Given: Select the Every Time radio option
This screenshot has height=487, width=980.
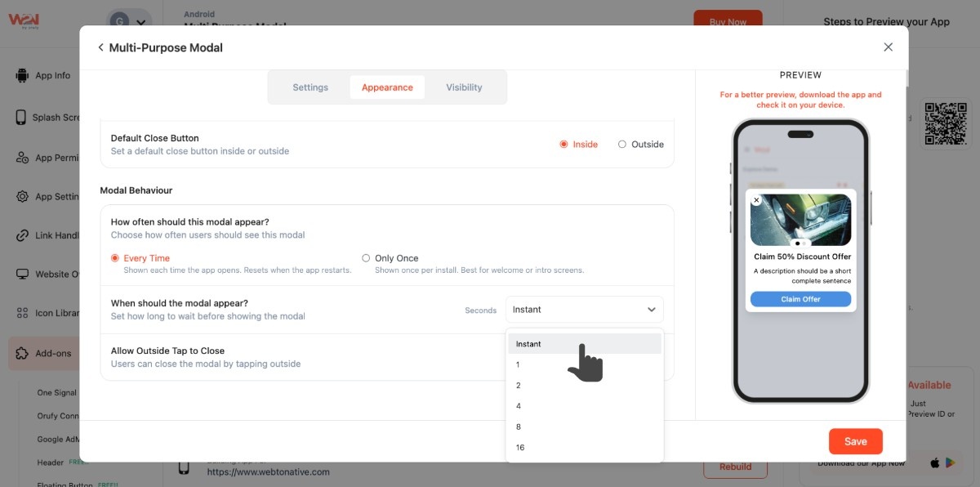Looking at the screenshot, I should point(115,258).
